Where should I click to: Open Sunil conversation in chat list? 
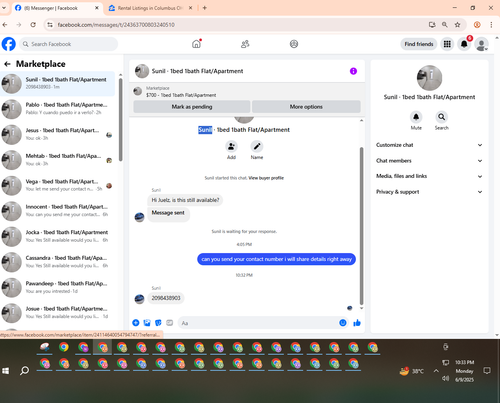click(58, 83)
